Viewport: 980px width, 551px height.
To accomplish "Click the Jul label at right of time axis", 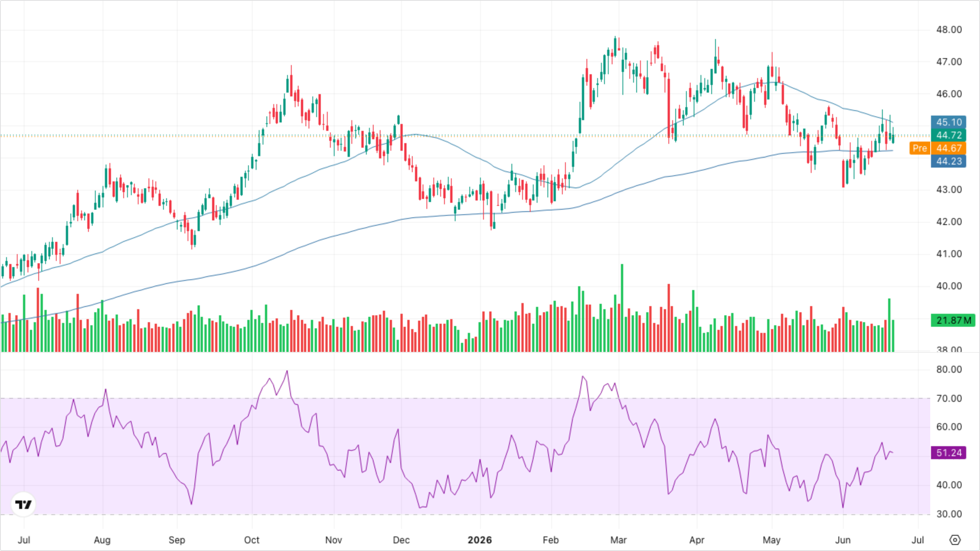I will click(918, 540).
